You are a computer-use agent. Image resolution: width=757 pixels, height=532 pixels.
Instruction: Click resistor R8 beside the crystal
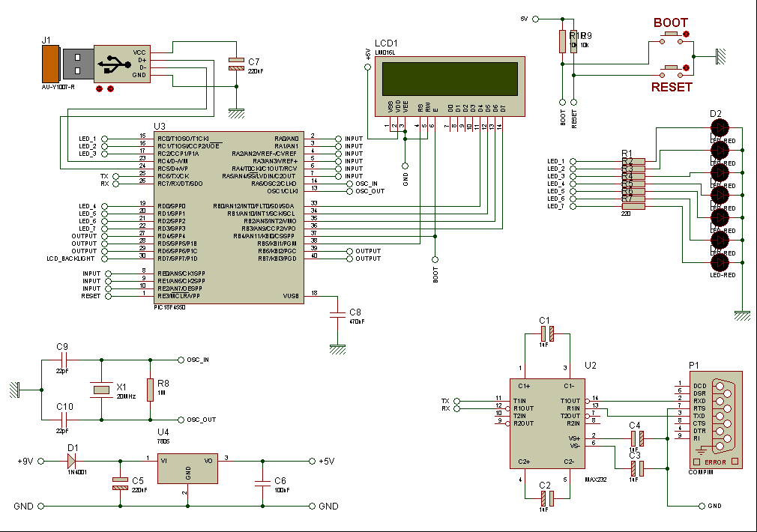click(x=150, y=389)
